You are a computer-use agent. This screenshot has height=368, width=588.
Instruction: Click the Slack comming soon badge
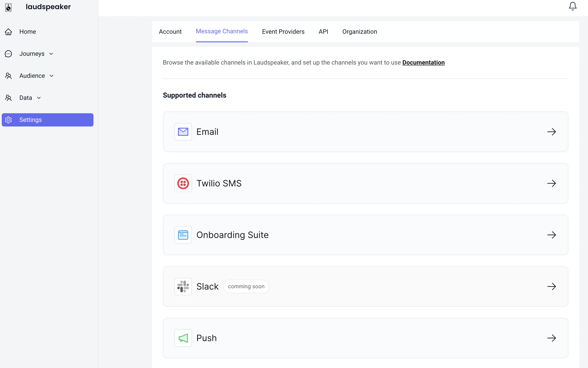coord(246,286)
